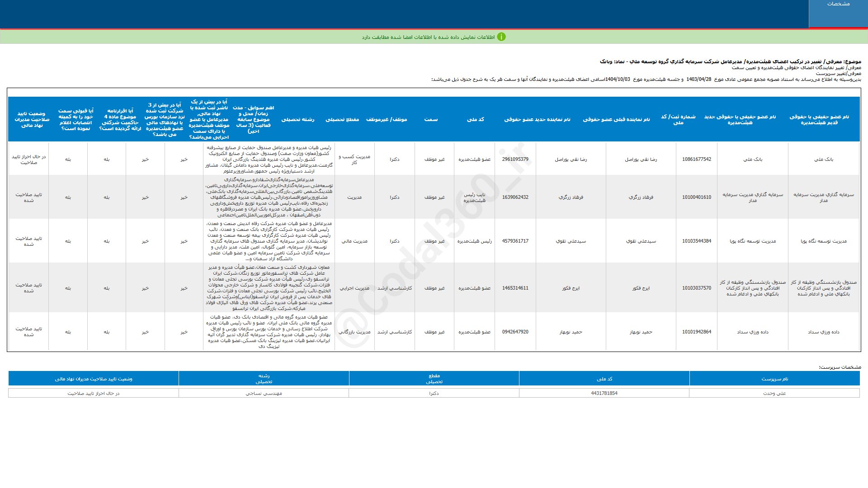This screenshot has height=488, width=868.
Task: Click supervisor national code 4431781854
Action: (x=604, y=393)
